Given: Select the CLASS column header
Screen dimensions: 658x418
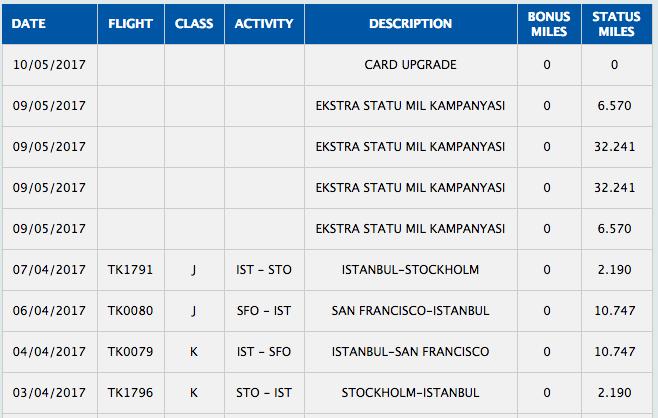Looking at the screenshot, I should (x=194, y=24).
